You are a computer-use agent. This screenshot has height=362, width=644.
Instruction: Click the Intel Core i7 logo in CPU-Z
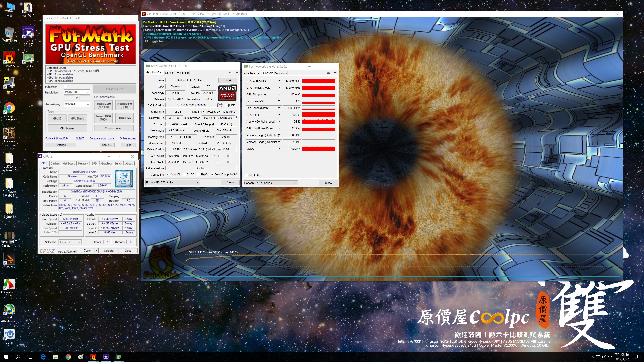click(124, 179)
